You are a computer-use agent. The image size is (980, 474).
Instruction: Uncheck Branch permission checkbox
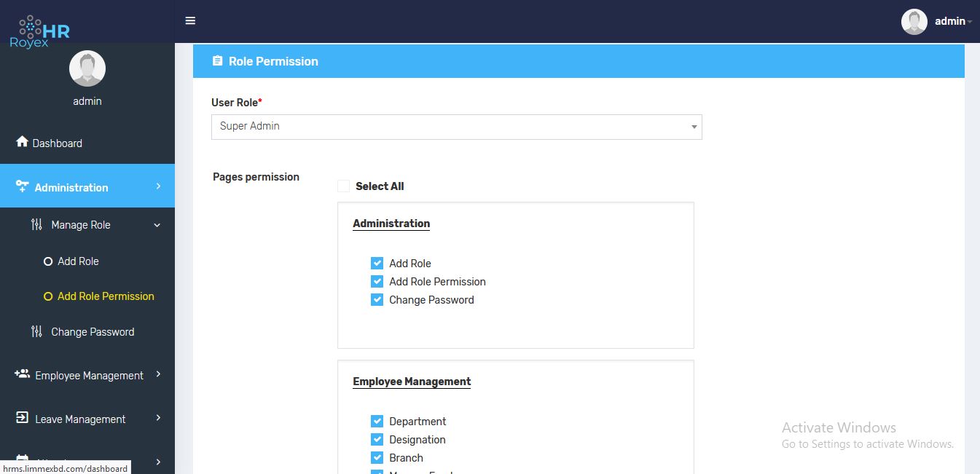point(377,457)
